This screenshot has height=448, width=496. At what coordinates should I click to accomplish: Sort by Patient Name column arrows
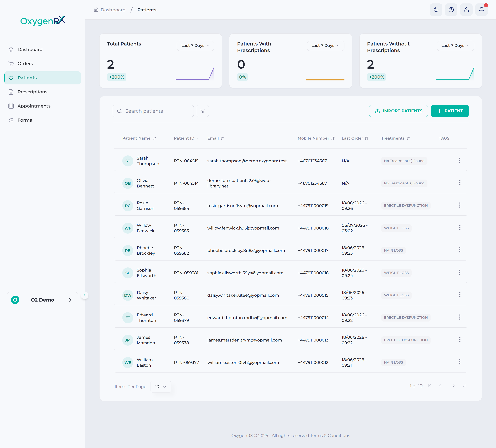pyautogui.click(x=154, y=138)
